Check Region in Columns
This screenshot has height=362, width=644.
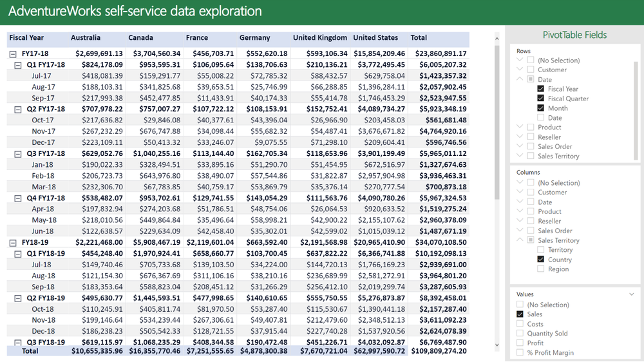pyautogui.click(x=540, y=269)
